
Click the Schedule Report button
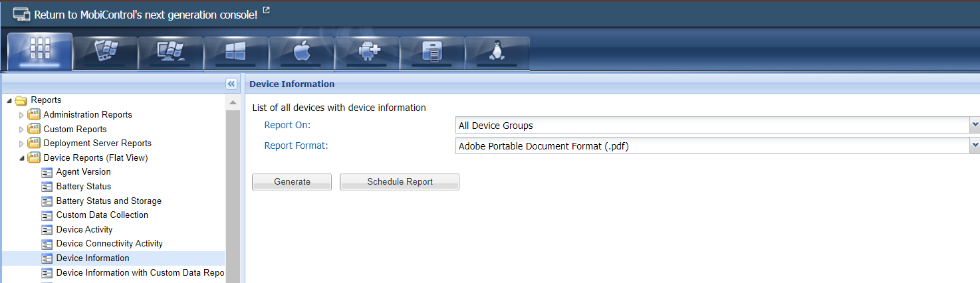pyautogui.click(x=400, y=182)
